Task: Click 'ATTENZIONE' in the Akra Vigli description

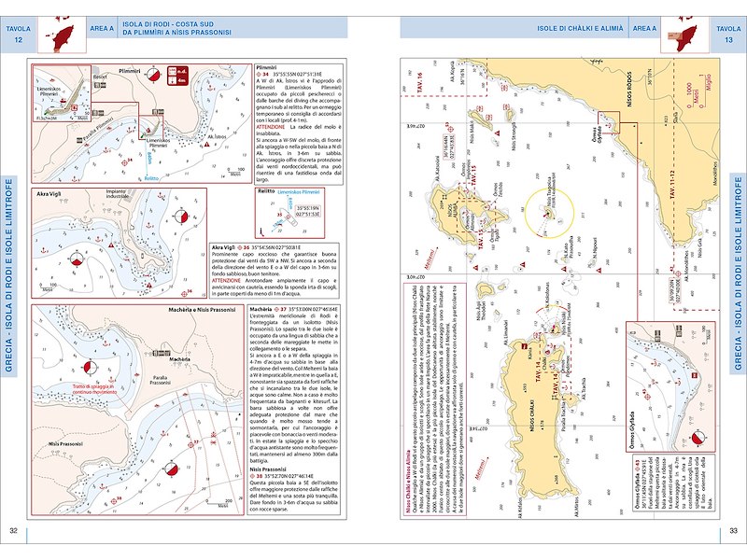Action: click(x=225, y=281)
